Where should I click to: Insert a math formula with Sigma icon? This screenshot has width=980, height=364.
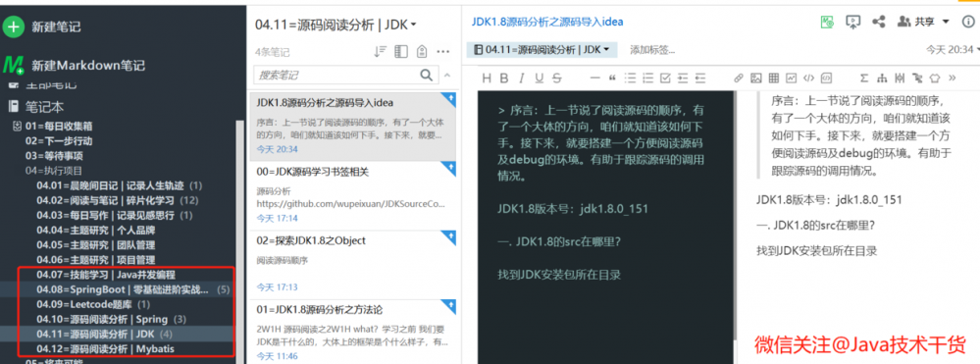[864, 78]
